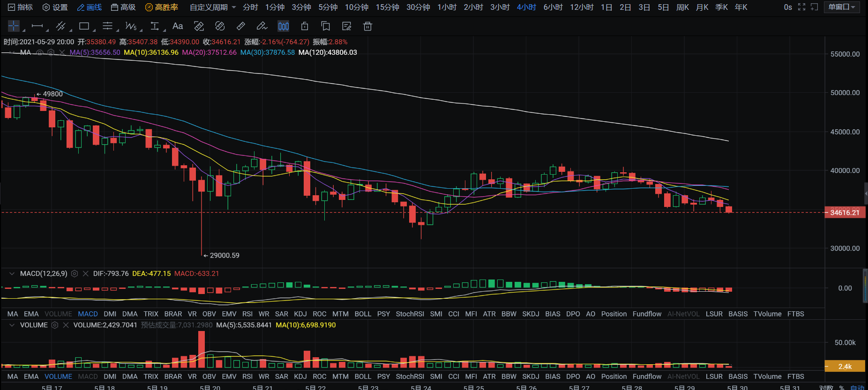Image resolution: width=868 pixels, height=390 pixels.
Task: Click the orange 2.4k volume axis label
Action: pos(845,366)
